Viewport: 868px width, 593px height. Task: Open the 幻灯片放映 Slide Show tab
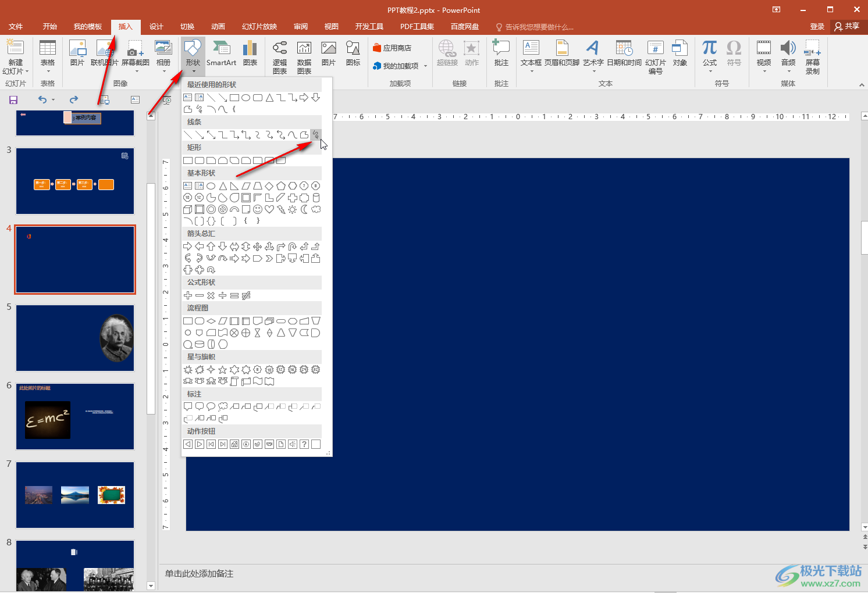coord(259,27)
